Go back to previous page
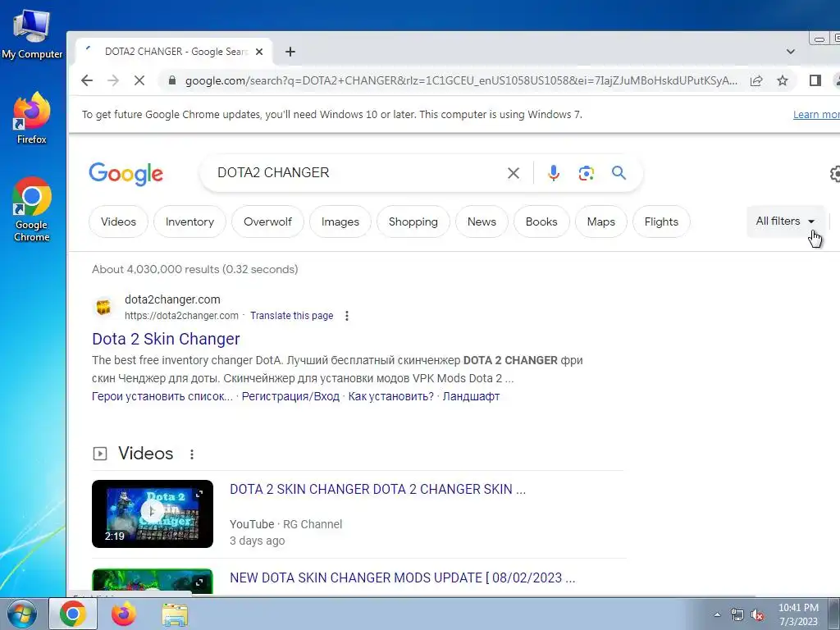 click(x=87, y=80)
